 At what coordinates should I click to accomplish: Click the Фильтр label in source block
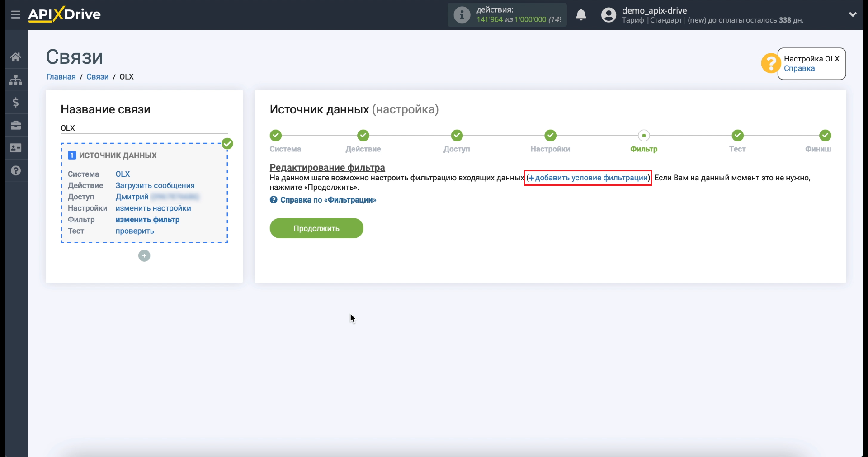point(81,219)
